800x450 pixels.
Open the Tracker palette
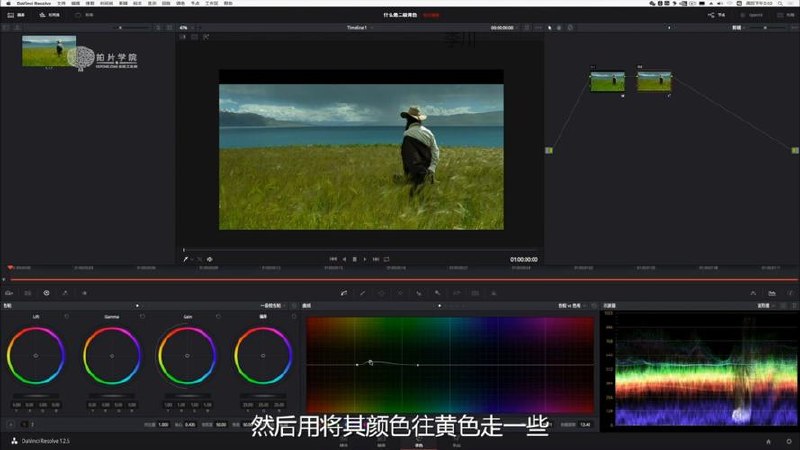point(400,293)
